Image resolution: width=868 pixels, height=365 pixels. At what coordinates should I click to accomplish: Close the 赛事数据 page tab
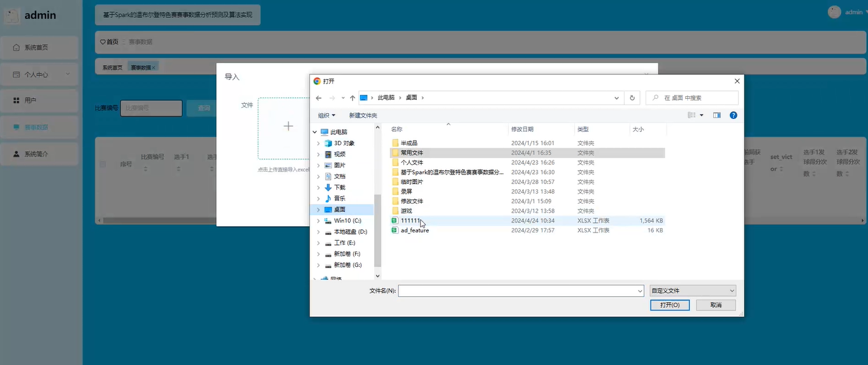point(154,68)
